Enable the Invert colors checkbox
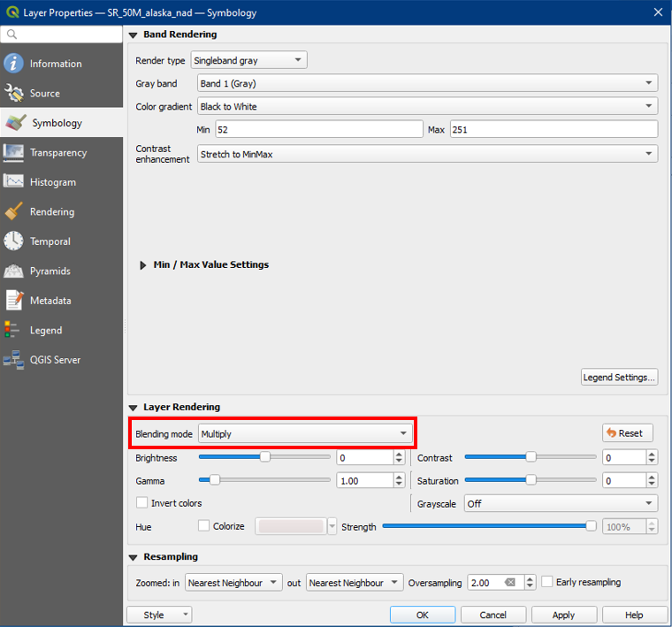672x627 pixels. [x=142, y=503]
